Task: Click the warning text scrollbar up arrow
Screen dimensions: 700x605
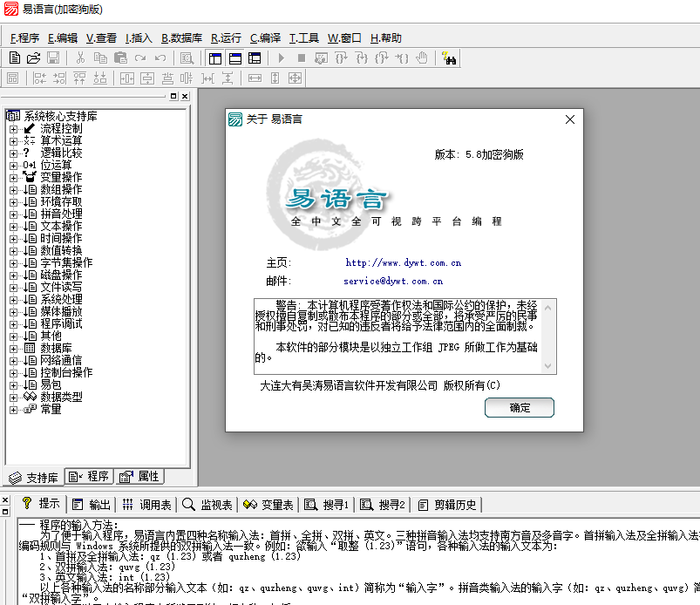Action: click(547, 308)
